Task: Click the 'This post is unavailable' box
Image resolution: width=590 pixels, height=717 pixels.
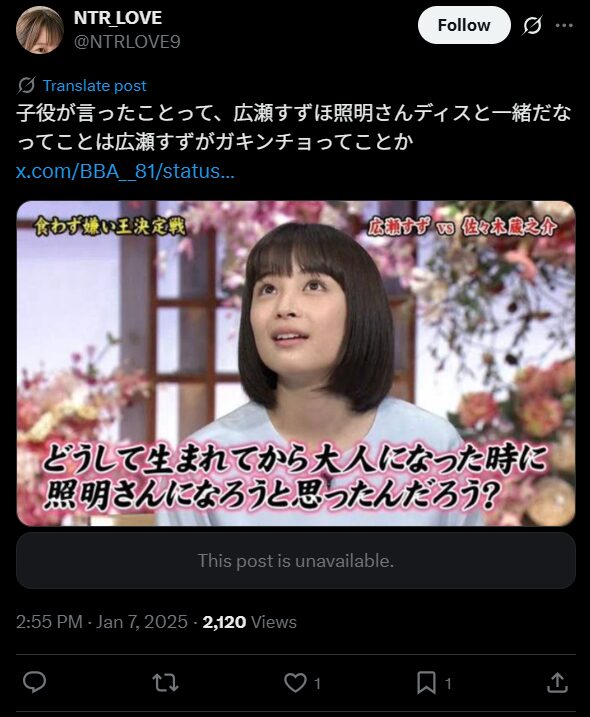Action: click(x=295, y=561)
